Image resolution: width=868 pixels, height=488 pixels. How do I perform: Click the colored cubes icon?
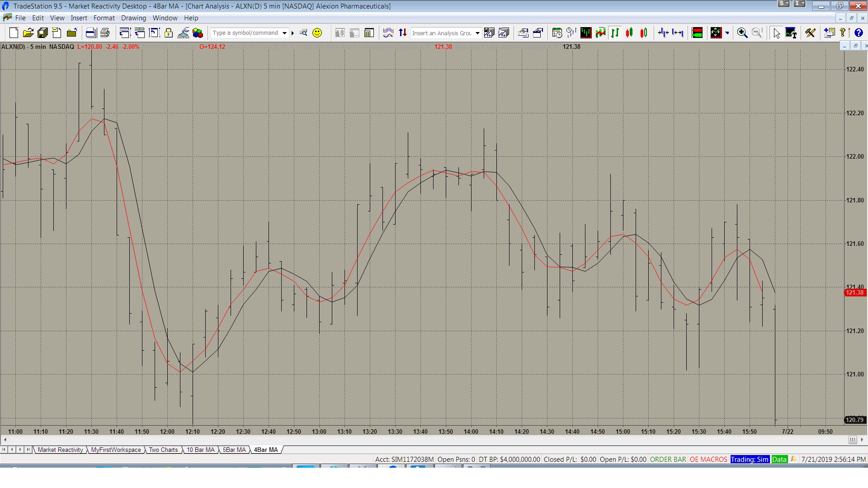pyautogui.click(x=198, y=33)
